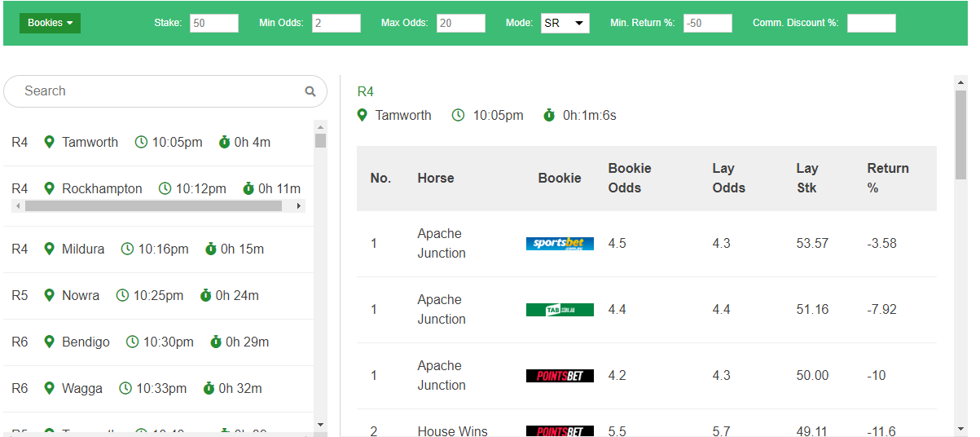
Task: Select the R6 Wagga race row
Action: tap(158, 389)
